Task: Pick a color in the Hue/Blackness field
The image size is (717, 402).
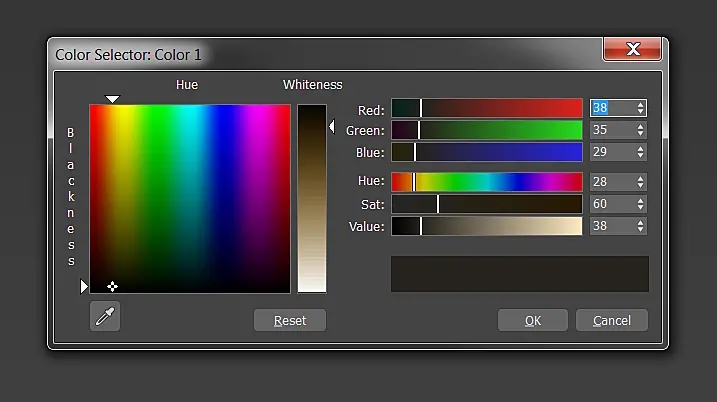Action: click(x=190, y=198)
